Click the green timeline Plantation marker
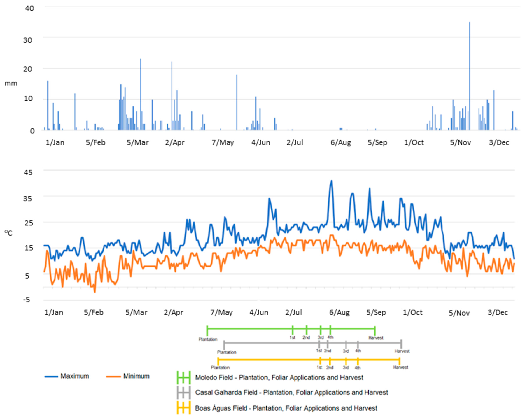 click(207, 331)
